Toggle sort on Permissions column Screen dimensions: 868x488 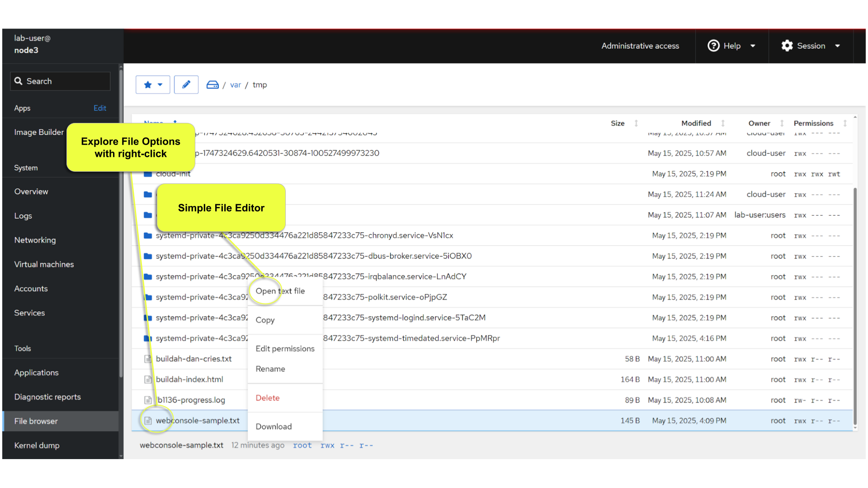(845, 123)
